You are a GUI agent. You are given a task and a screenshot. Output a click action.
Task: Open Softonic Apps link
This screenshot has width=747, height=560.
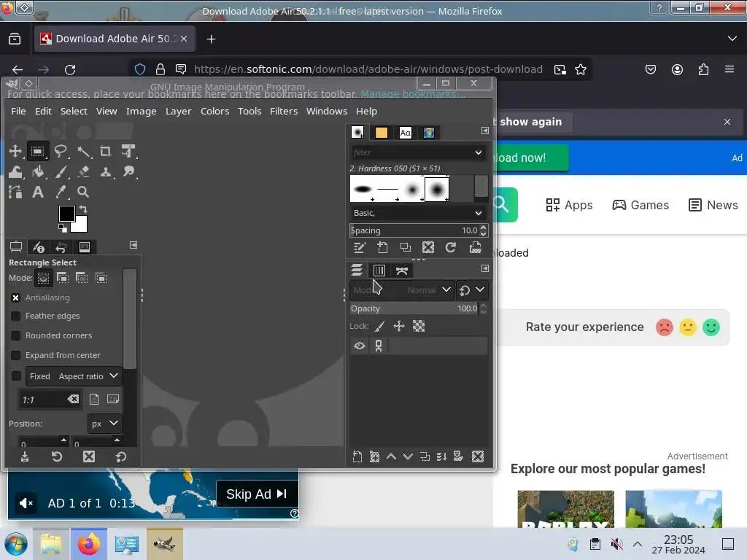coord(569,205)
